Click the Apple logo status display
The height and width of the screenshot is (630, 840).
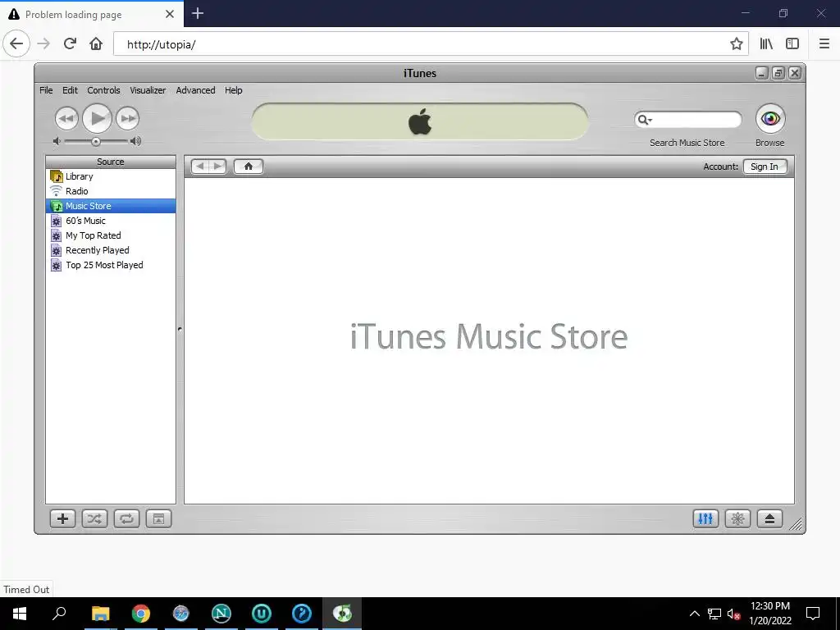(x=420, y=121)
